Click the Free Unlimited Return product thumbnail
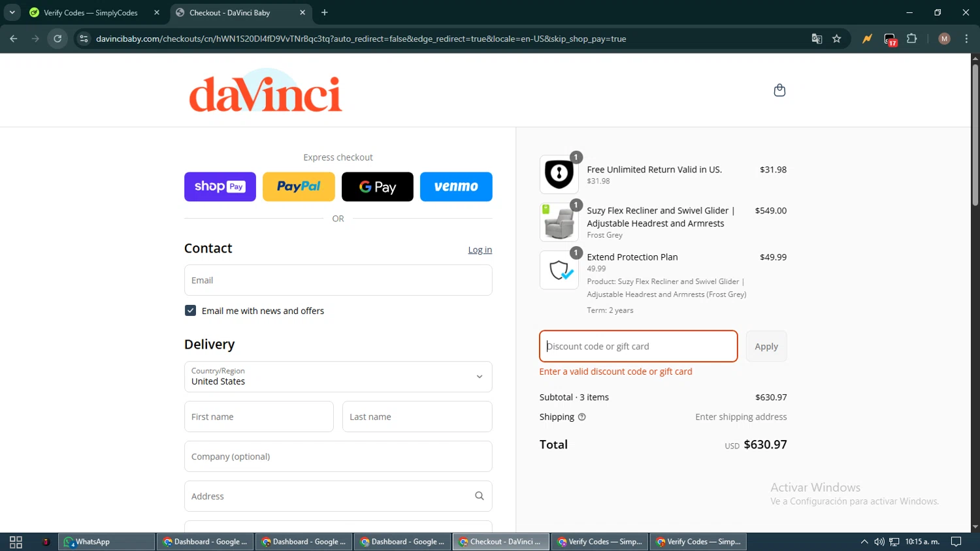The image size is (980, 551). (559, 174)
